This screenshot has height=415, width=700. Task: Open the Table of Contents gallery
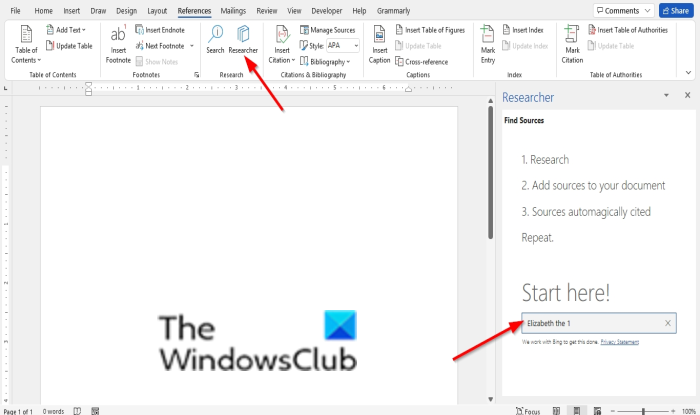pyautogui.click(x=26, y=45)
